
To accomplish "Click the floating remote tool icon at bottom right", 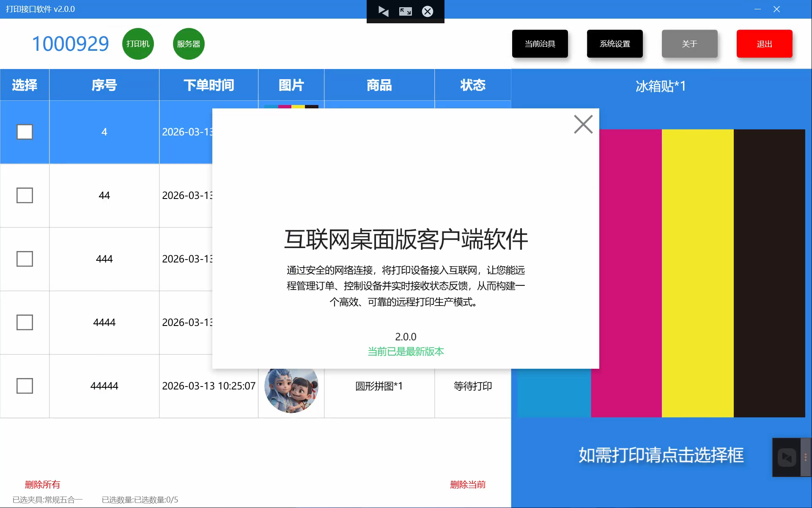I will (787, 457).
